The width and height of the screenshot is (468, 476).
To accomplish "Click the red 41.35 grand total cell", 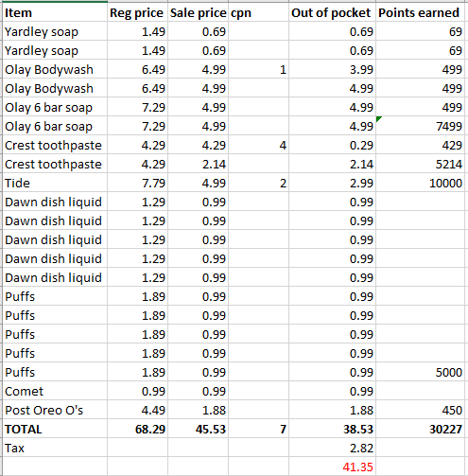I will (x=332, y=467).
